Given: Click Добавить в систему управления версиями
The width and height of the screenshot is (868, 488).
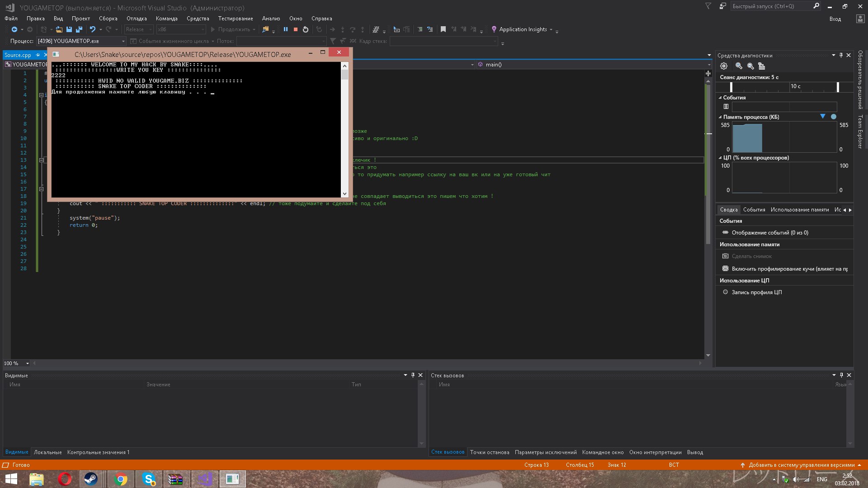Looking at the screenshot, I should pos(801,465).
